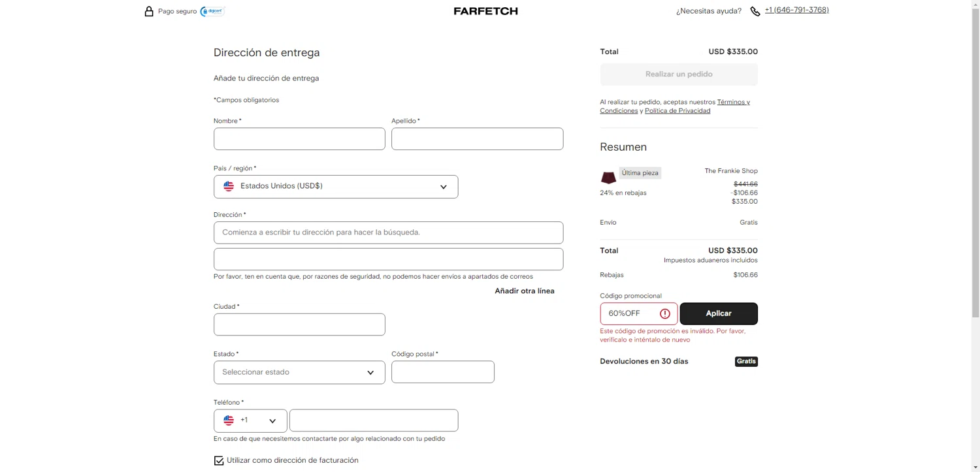Click the ¿Necesitas ayuda? text
Viewport: 980px width, 472px height.
coord(709,11)
